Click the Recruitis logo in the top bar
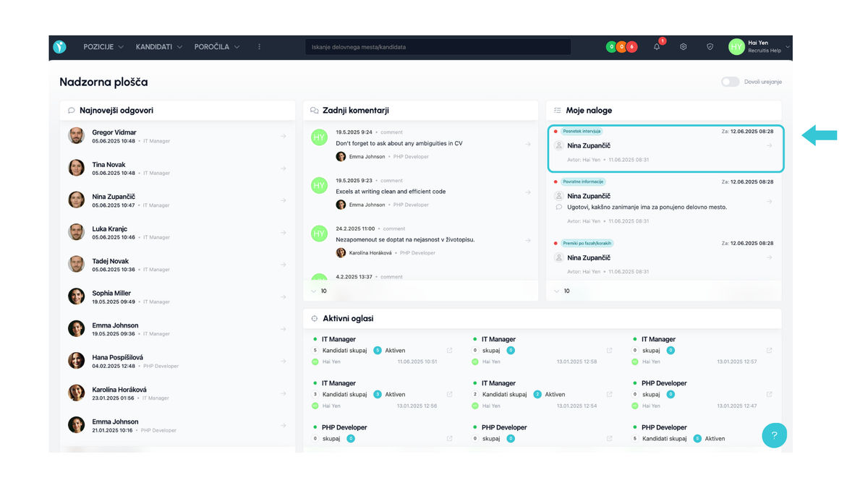The height and width of the screenshot is (488, 868). [59, 47]
